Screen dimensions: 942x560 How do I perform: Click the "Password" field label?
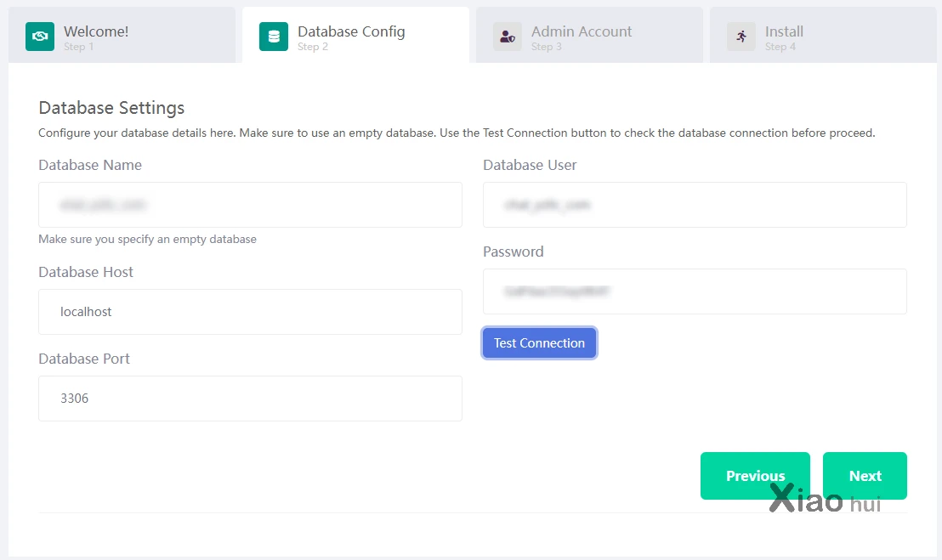(x=514, y=252)
